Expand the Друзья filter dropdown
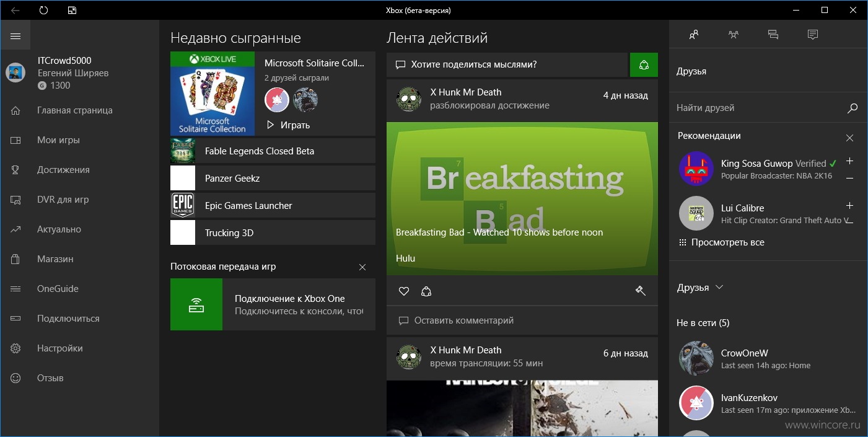 pyautogui.click(x=700, y=288)
